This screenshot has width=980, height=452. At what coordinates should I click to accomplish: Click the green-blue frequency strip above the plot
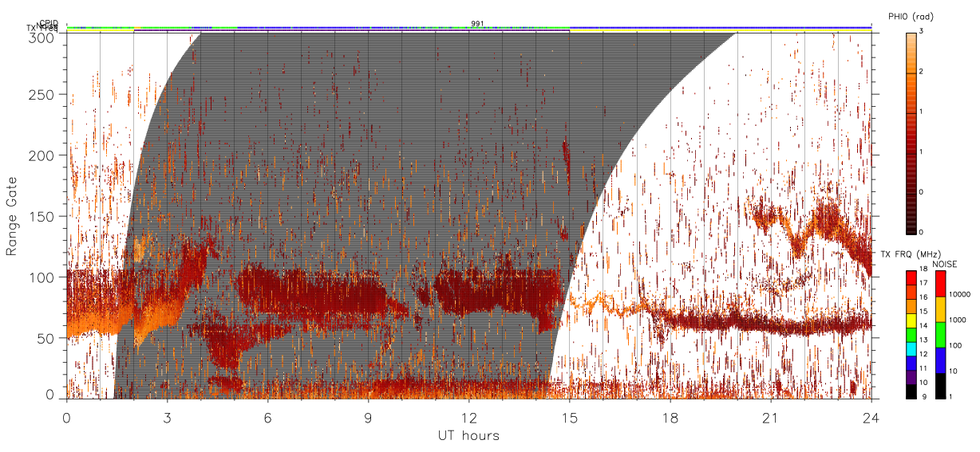468,27
